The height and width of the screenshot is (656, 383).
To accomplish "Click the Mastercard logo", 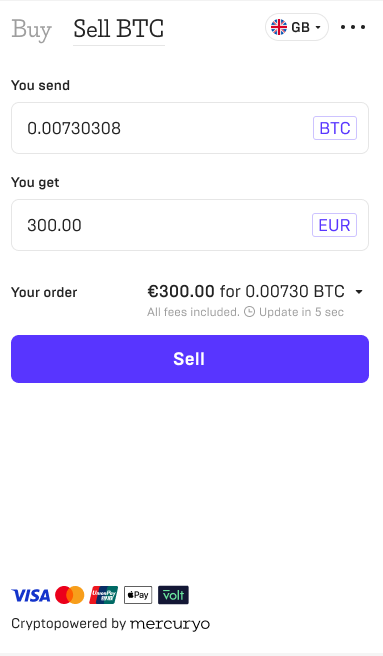I will coord(69,595).
